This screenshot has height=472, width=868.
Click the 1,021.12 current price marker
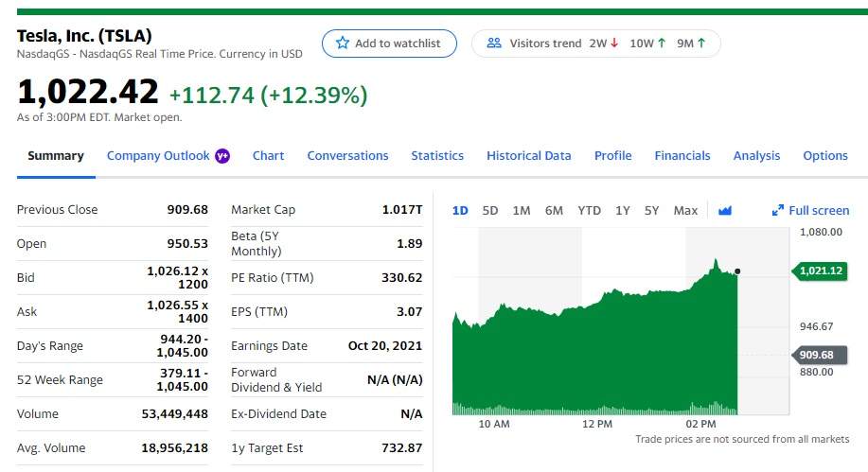pos(820,271)
